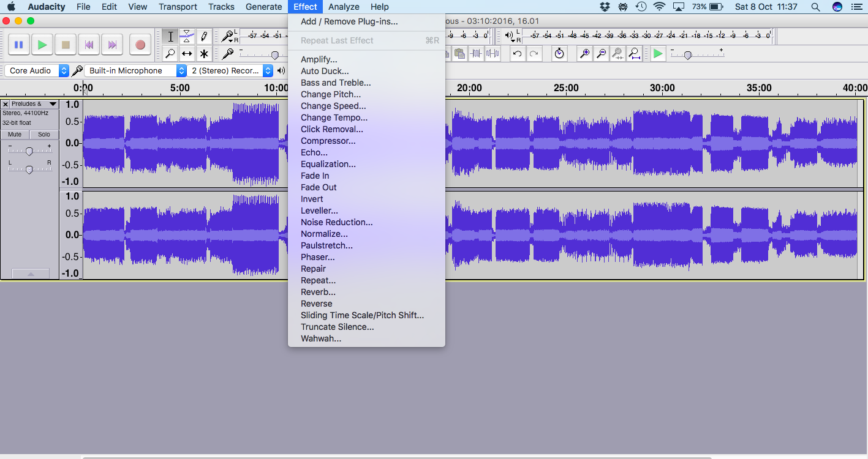The height and width of the screenshot is (459, 868).
Task: Click the Trim audio icon
Action: pyautogui.click(x=477, y=54)
